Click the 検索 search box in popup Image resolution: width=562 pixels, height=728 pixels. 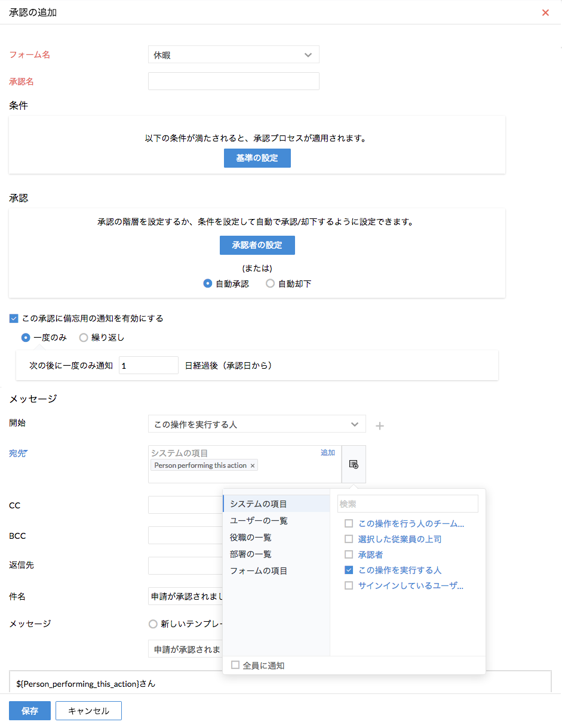pyautogui.click(x=408, y=504)
